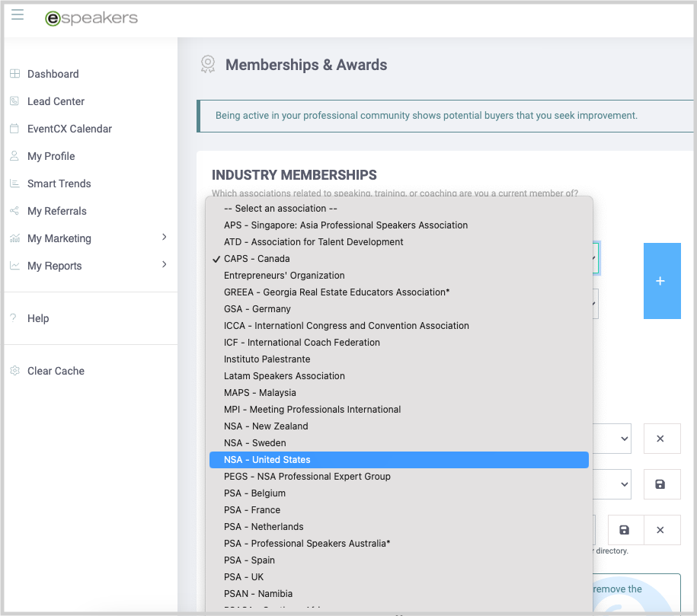697x616 pixels.
Task: Click the save icon beside the bottom X
Action: pyautogui.click(x=625, y=530)
